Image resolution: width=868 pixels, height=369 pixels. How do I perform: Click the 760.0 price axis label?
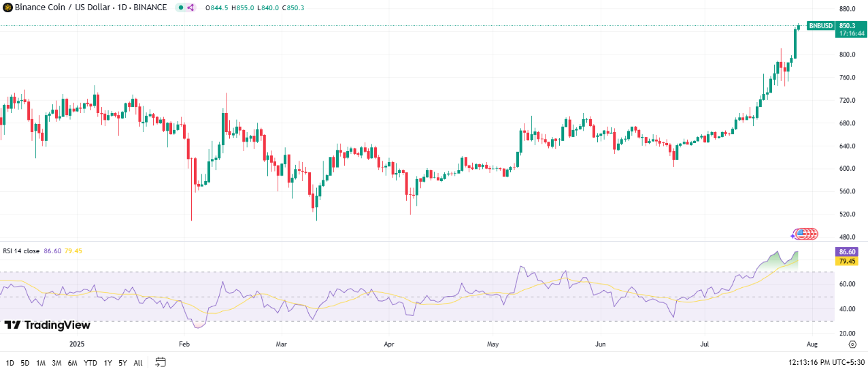pyautogui.click(x=848, y=78)
